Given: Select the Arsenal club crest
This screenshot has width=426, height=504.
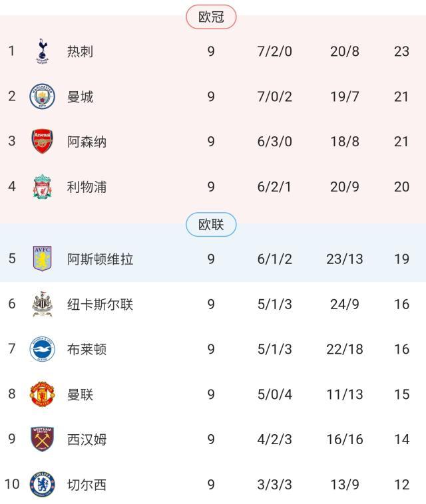Looking at the screenshot, I should click(43, 142).
